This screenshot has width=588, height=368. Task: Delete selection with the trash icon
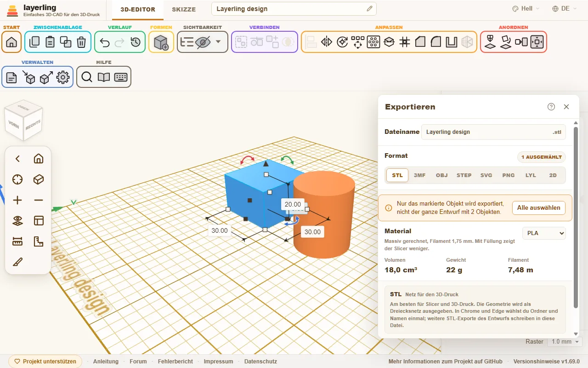[x=81, y=42]
